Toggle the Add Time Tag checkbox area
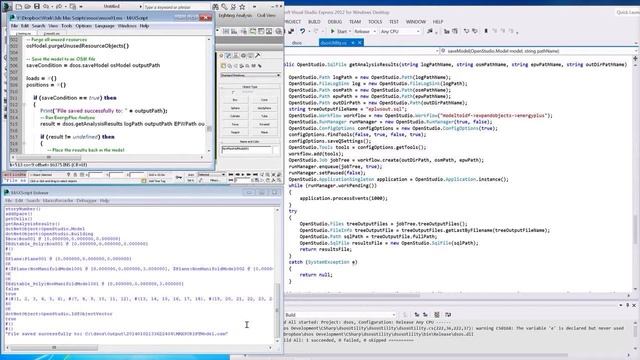Screen dimensions: 640x360 (156, 180)
